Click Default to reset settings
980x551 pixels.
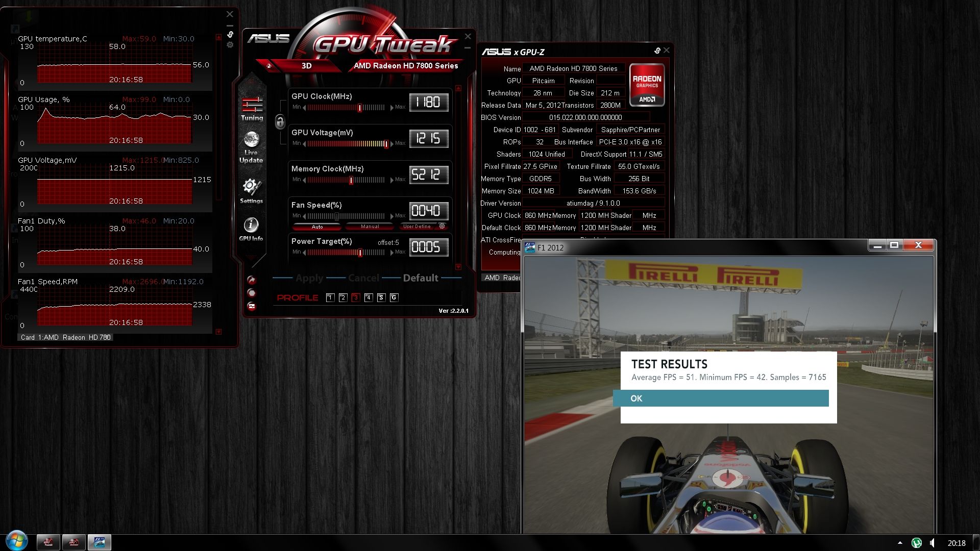click(x=421, y=278)
